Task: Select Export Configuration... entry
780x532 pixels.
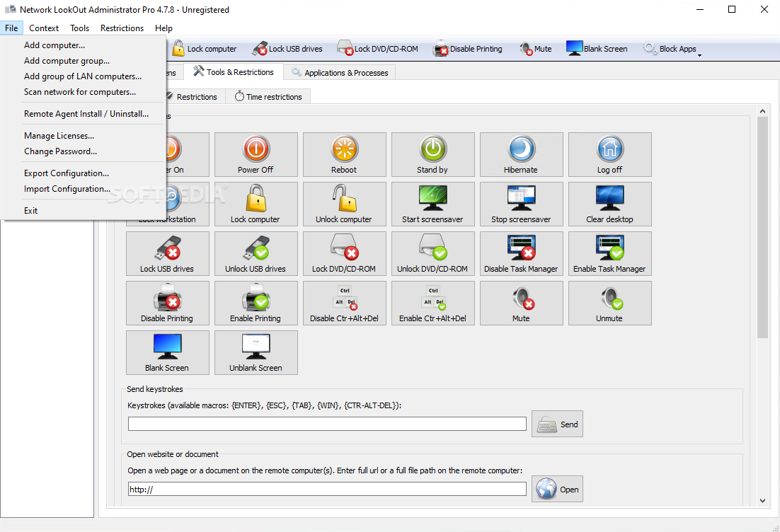Action: tap(83, 173)
